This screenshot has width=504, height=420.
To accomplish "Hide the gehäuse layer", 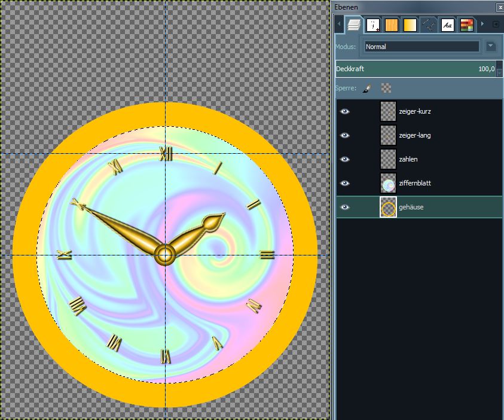I will 345,207.
